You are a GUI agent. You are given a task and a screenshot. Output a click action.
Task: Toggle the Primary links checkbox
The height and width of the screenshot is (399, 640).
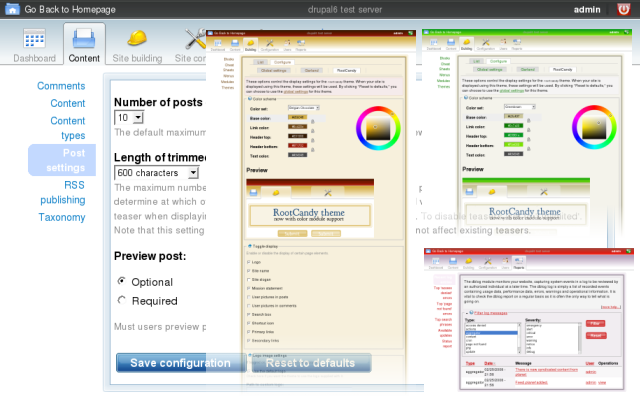[249, 332]
